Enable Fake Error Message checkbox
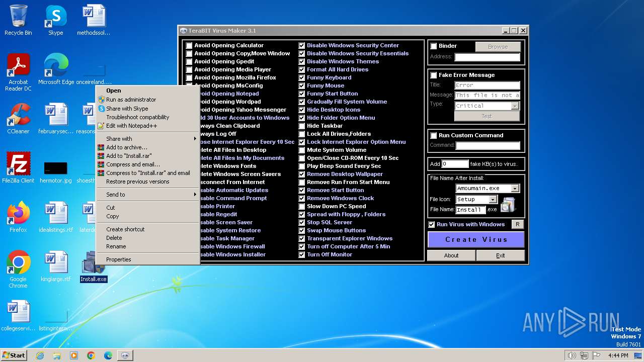 point(434,75)
